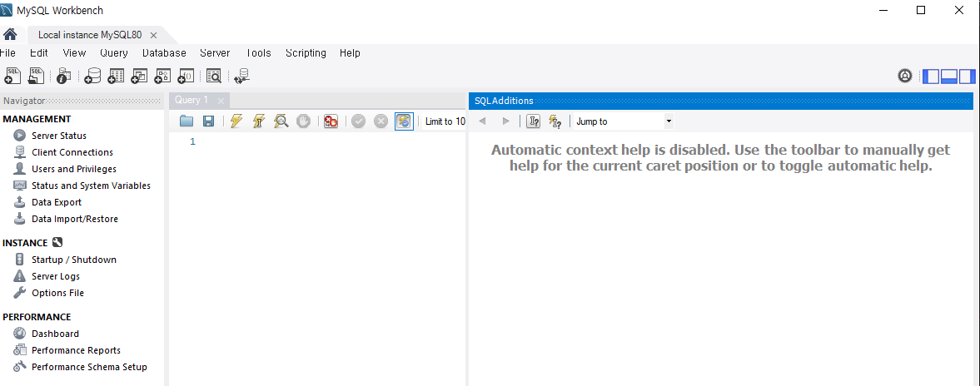Open the Query menu
Viewport: 980px width, 386px height.
(114, 53)
